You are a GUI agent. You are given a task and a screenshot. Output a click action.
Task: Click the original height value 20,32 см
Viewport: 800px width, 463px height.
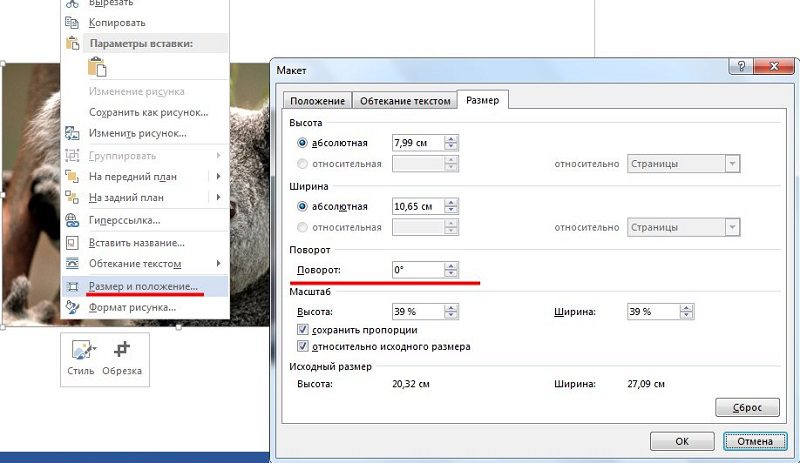[x=411, y=384]
